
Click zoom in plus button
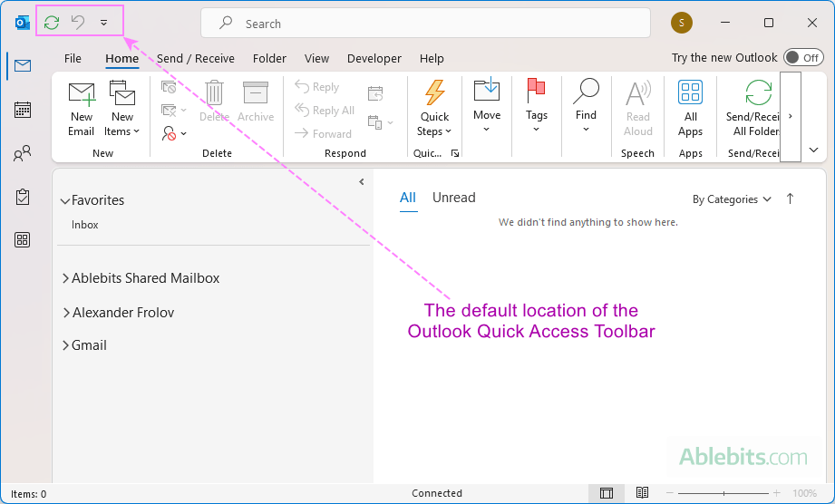click(777, 493)
